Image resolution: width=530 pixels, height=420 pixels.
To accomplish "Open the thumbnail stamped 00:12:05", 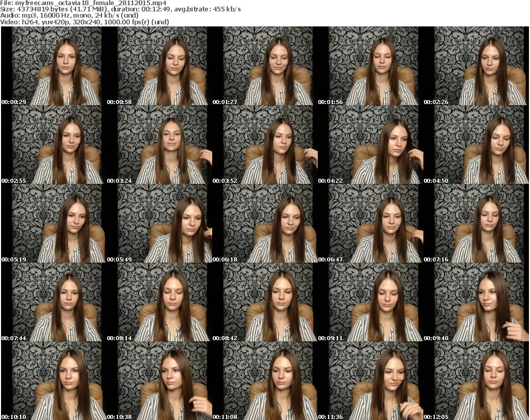I will click(x=476, y=381).
